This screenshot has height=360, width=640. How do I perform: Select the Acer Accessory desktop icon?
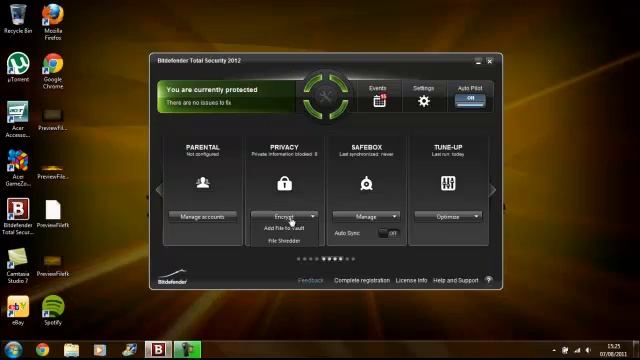18,119
